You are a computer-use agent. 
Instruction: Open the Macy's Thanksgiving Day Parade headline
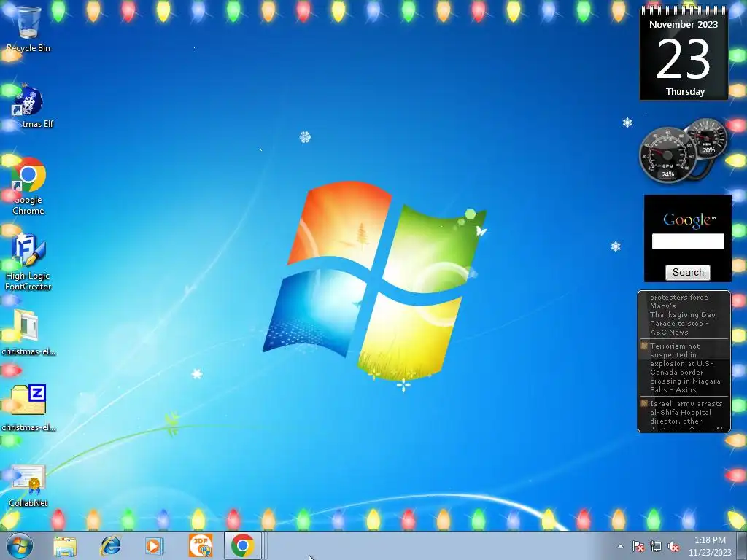(683, 314)
